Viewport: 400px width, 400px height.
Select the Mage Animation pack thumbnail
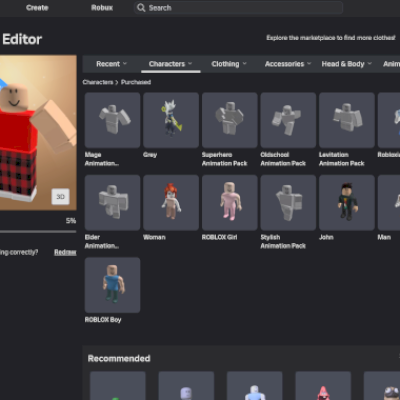[112, 120]
